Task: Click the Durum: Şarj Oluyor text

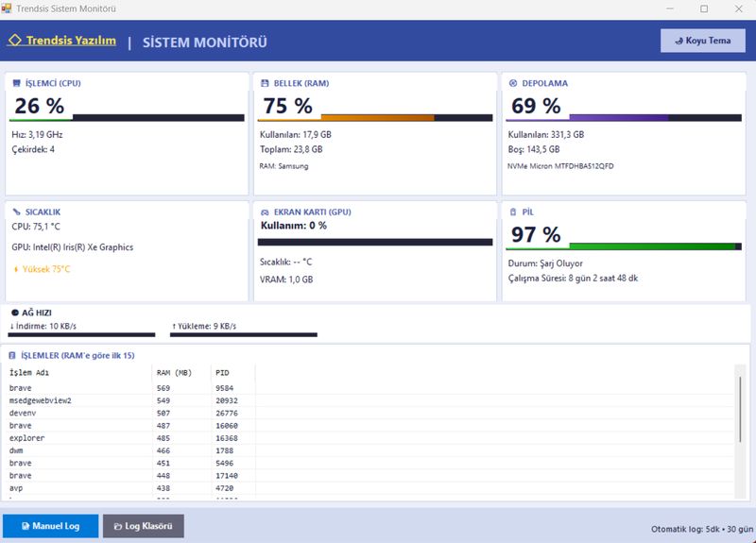Action: (x=545, y=263)
